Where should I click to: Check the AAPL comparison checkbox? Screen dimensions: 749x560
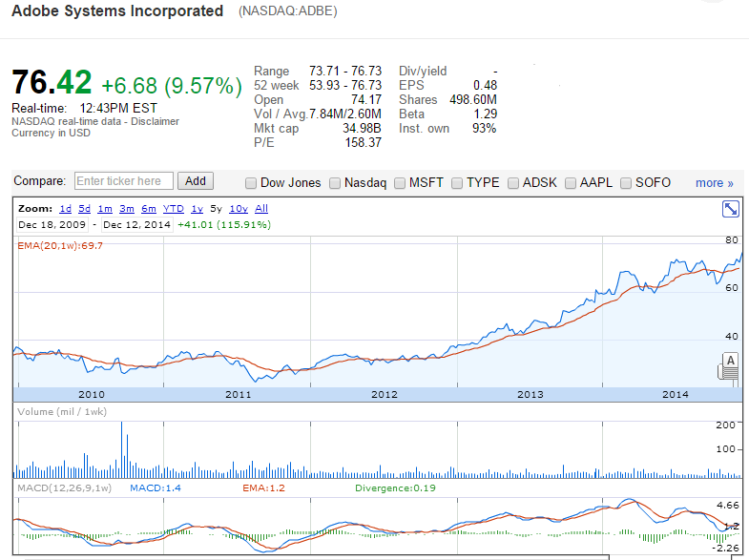571,183
